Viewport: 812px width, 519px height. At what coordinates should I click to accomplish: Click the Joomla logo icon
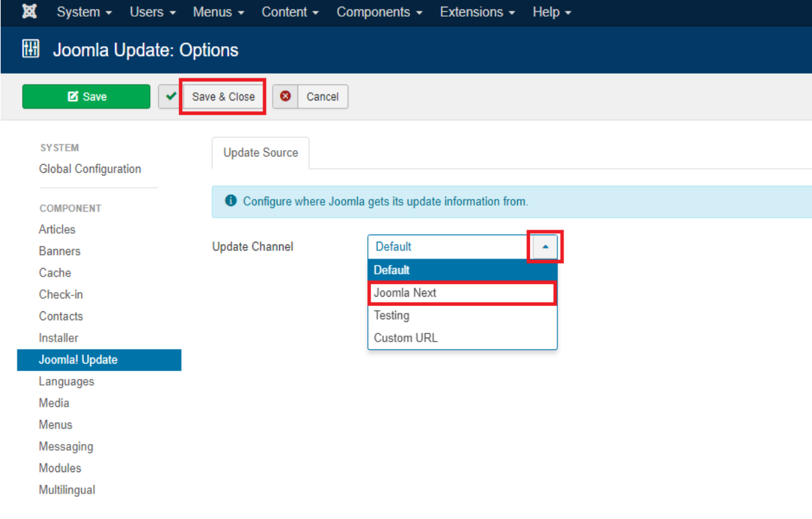pyautogui.click(x=29, y=12)
